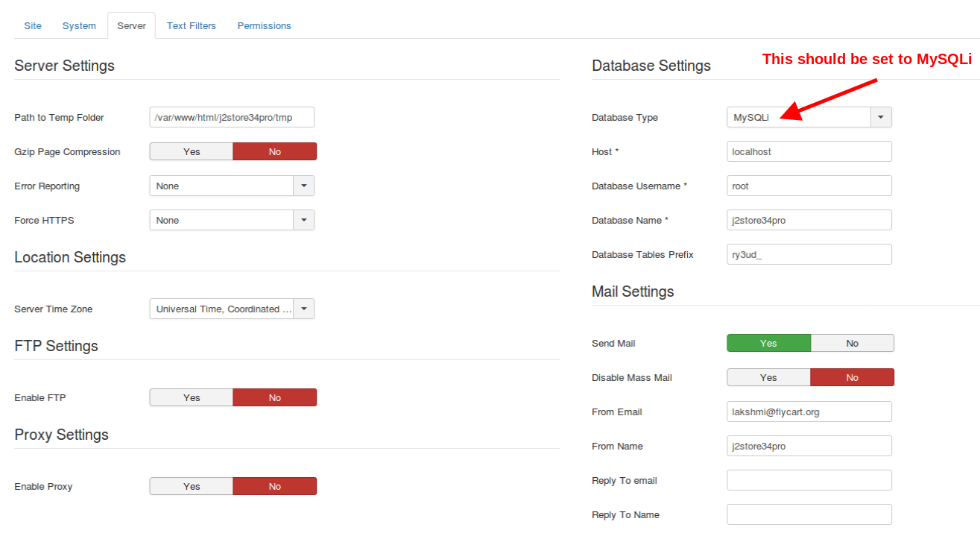The image size is (980, 536).
Task: Enable the Proxy setting
Action: [191, 485]
